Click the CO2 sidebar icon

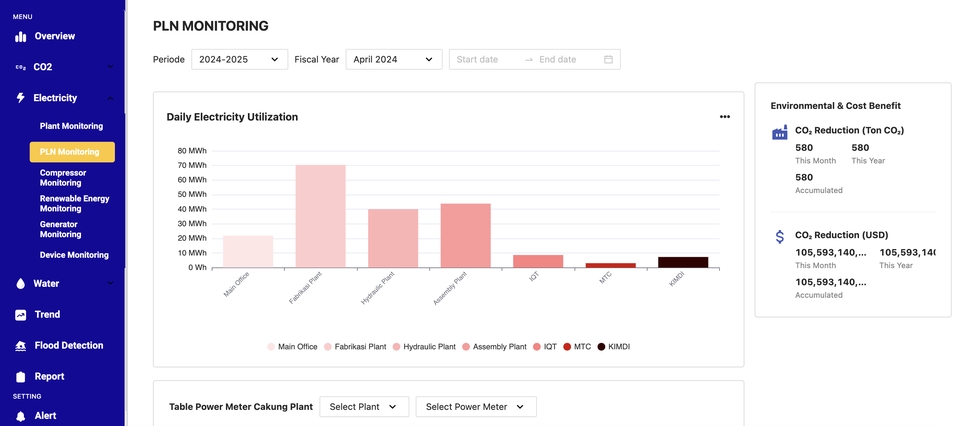[x=20, y=67]
